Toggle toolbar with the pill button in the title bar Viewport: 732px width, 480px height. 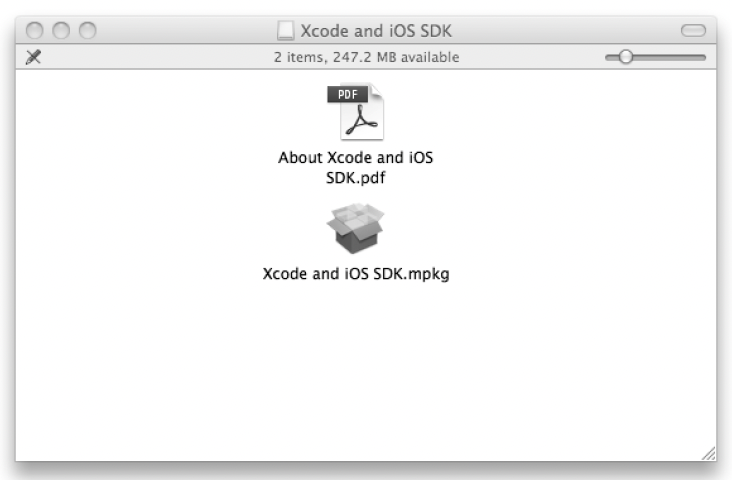click(693, 30)
